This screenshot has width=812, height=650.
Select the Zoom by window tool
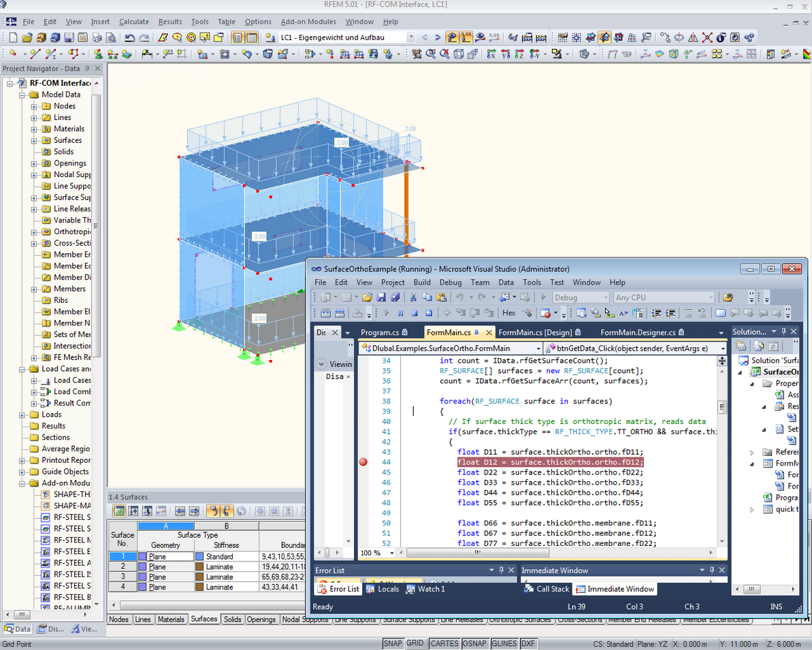[431, 54]
